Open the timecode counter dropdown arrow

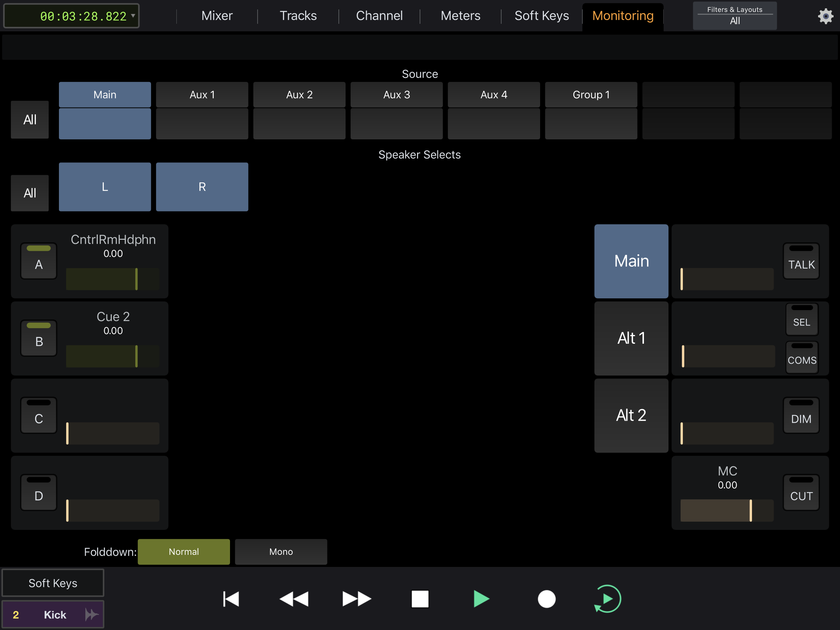(133, 16)
